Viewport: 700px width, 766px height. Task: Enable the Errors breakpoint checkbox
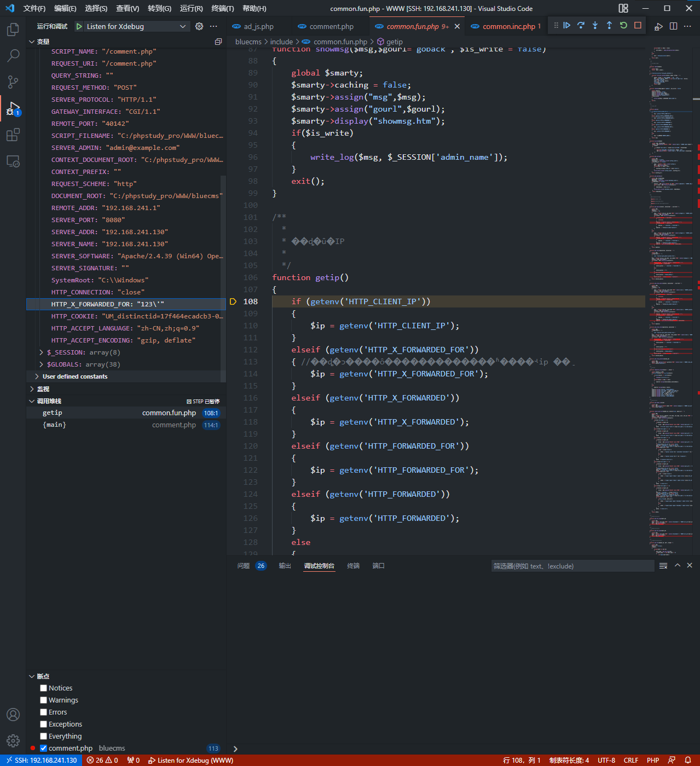[x=43, y=712]
